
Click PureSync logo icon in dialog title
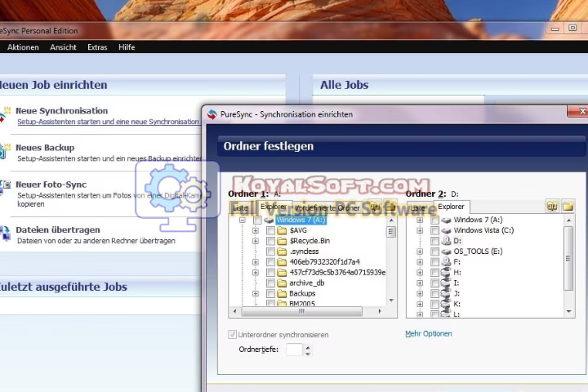[x=212, y=114]
